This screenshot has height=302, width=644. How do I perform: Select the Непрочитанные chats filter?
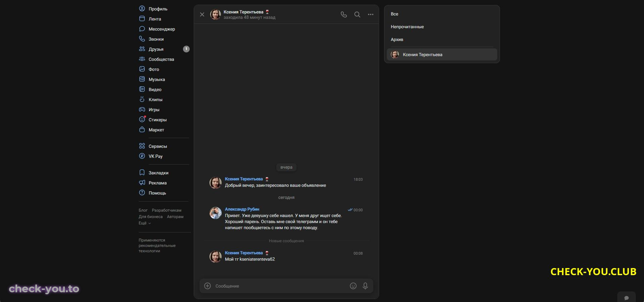(442, 27)
